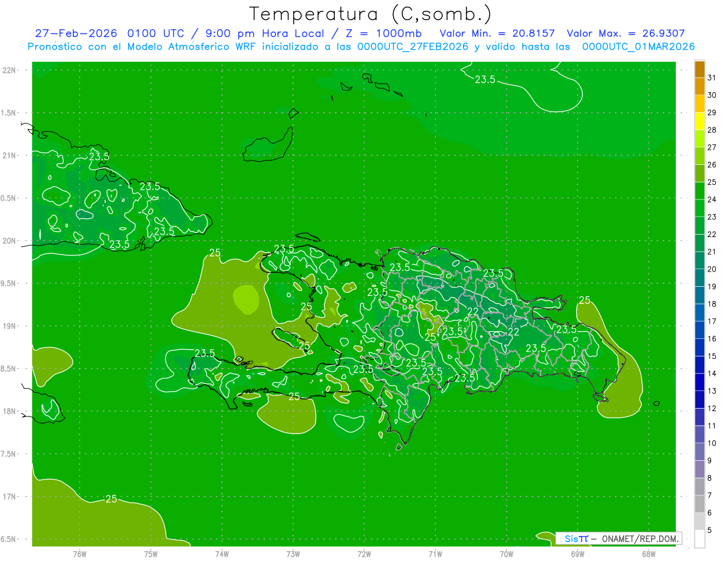Click the '21N' latitude axis label
The width and height of the screenshot is (728, 562).
pyautogui.click(x=9, y=156)
